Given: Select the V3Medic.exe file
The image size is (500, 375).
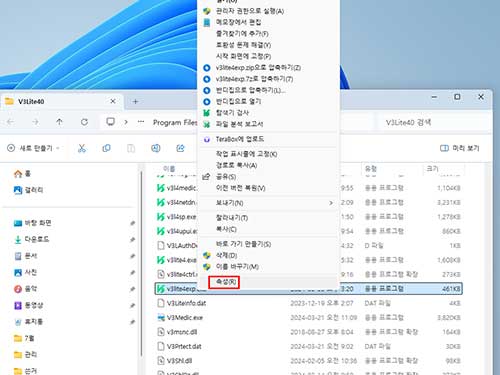Looking at the screenshot, I should (x=308, y=318).
